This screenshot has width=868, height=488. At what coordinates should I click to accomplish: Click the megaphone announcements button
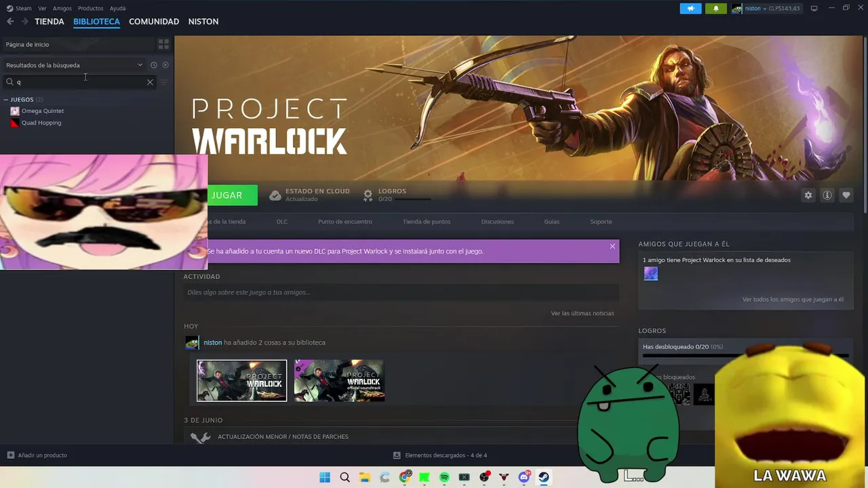click(x=690, y=8)
